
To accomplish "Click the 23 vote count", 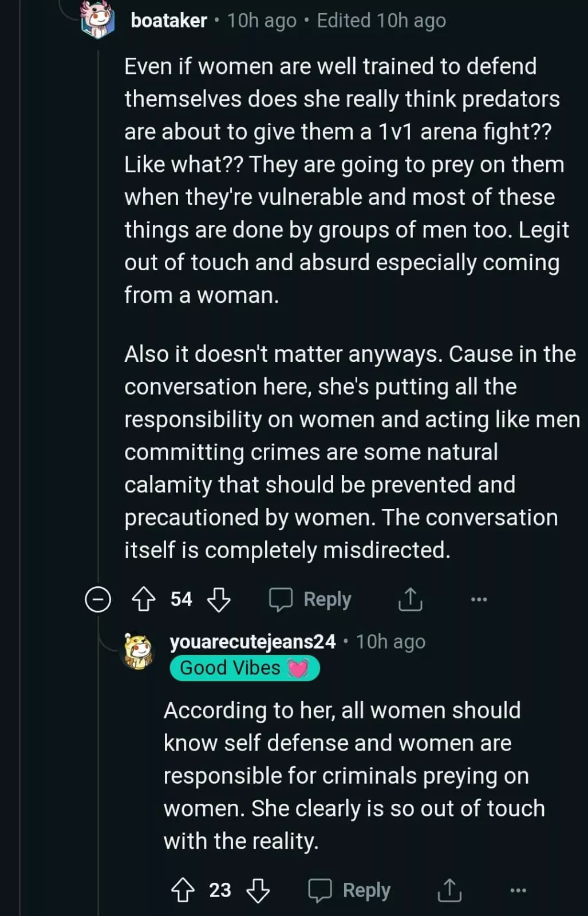I will click(x=220, y=890).
